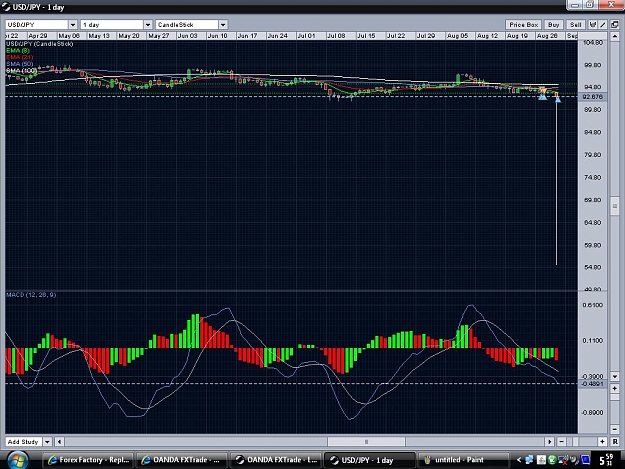Screen dimensions: 625x469
Task: Click the SMA (100) legend label
Action: click(21, 71)
